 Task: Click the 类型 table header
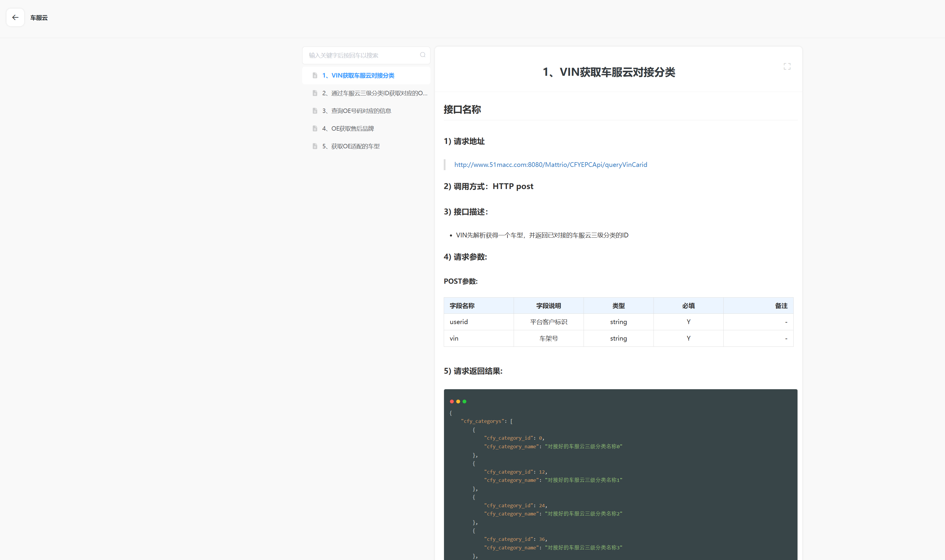tap(618, 306)
